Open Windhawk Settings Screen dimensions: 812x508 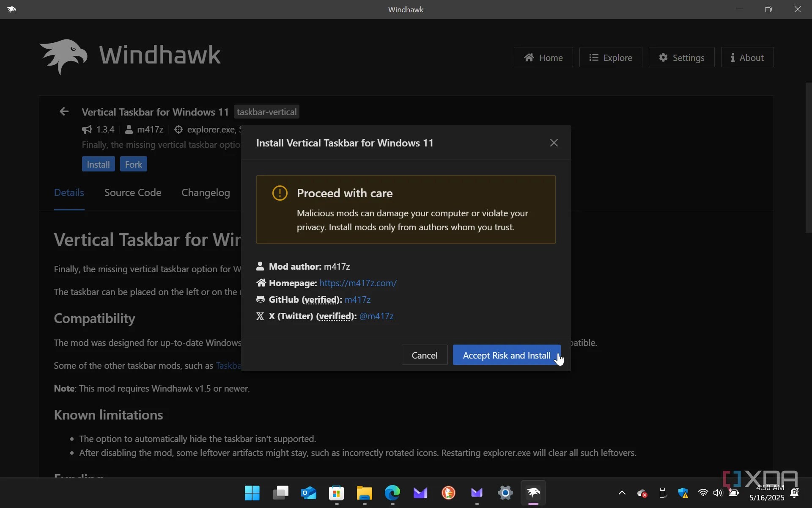coord(681,57)
